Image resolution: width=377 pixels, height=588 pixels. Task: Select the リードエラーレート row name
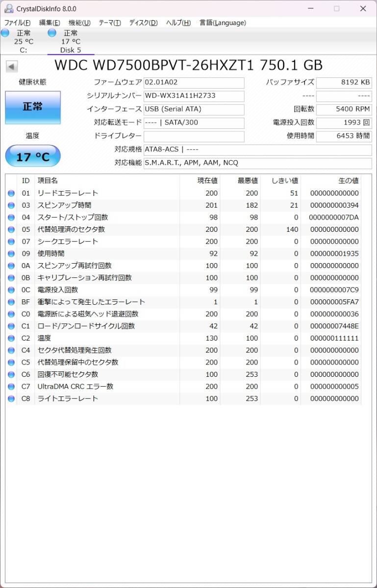68,194
